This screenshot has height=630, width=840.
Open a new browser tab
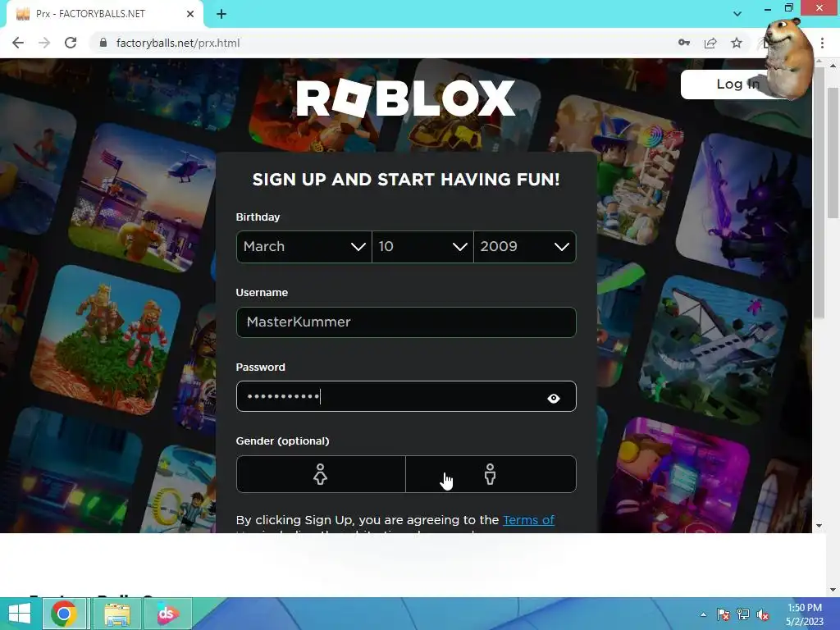pos(221,14)
